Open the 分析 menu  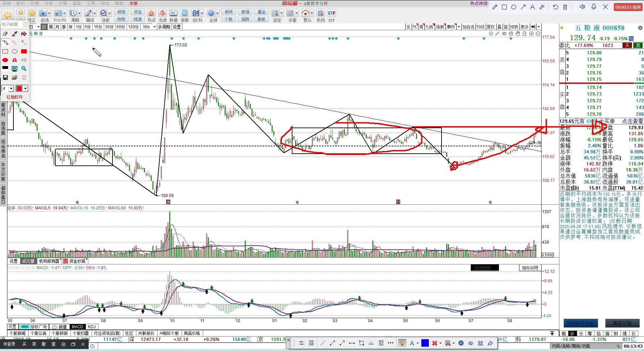49,3
